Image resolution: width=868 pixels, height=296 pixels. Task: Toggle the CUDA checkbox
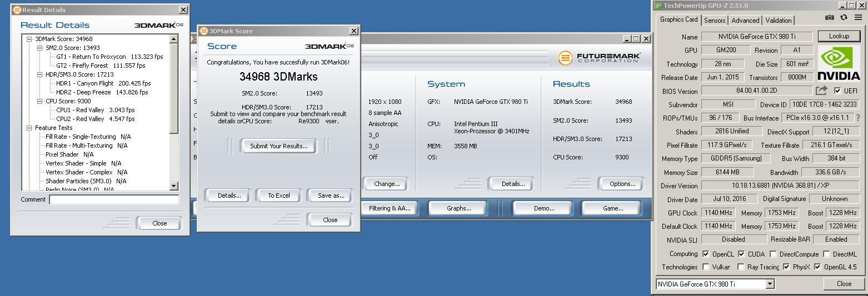741,254
